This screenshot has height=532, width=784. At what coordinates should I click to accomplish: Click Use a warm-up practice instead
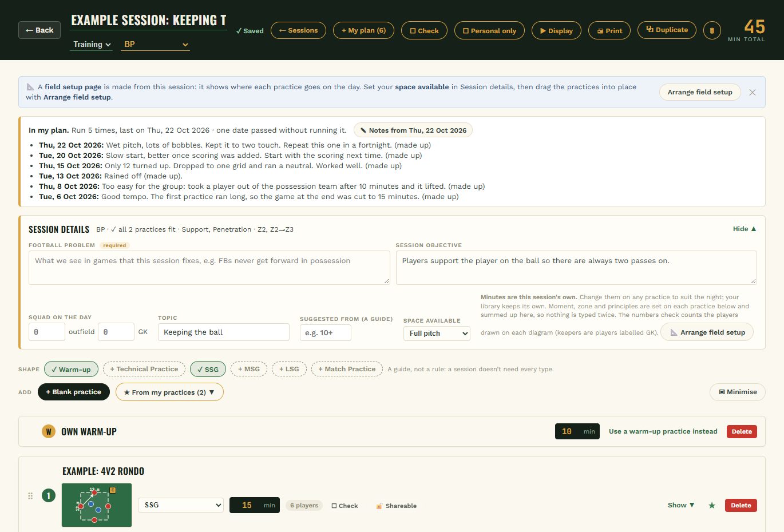click(663, 431)
